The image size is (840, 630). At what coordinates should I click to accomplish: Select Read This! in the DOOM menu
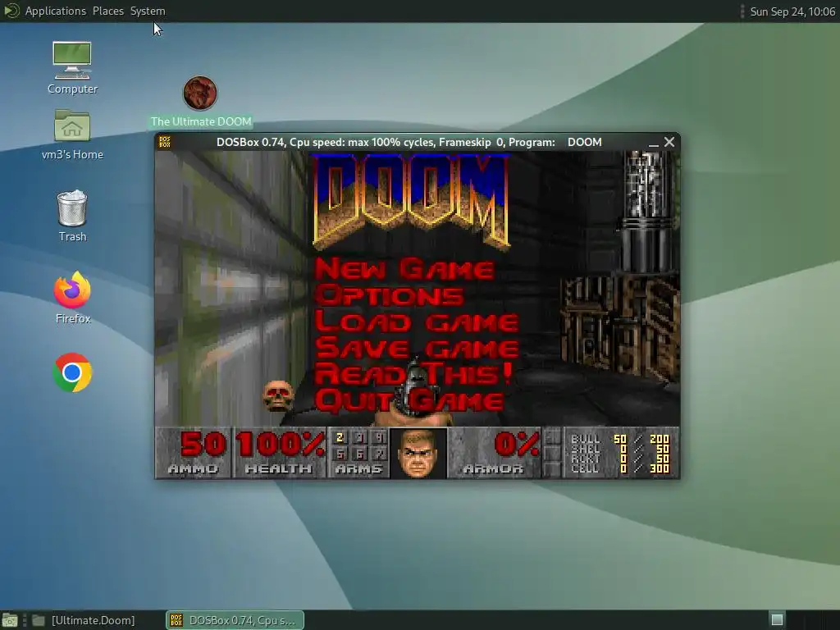[413, 373]
